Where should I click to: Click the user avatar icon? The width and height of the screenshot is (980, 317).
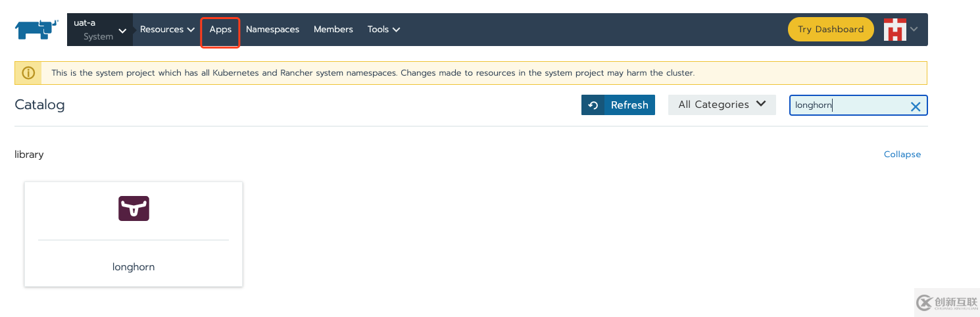click(894, 30)
